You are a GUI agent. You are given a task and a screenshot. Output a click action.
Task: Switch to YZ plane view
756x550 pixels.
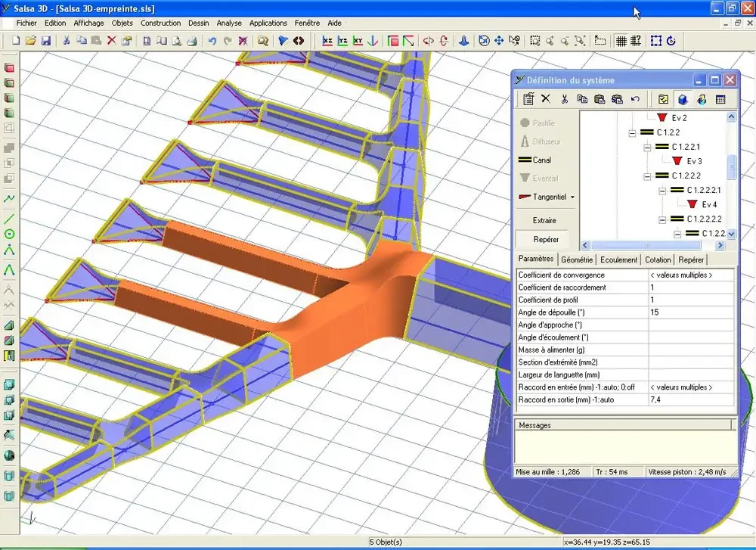coord(342,41)
